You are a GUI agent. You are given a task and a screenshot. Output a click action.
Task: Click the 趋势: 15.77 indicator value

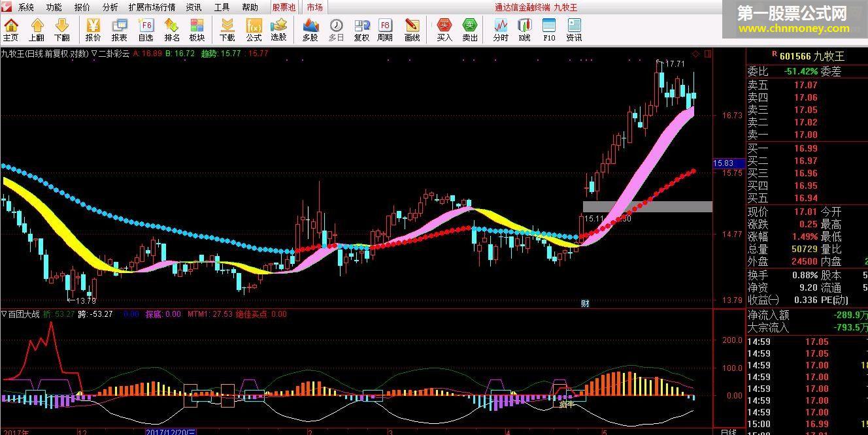pos(220,54)
